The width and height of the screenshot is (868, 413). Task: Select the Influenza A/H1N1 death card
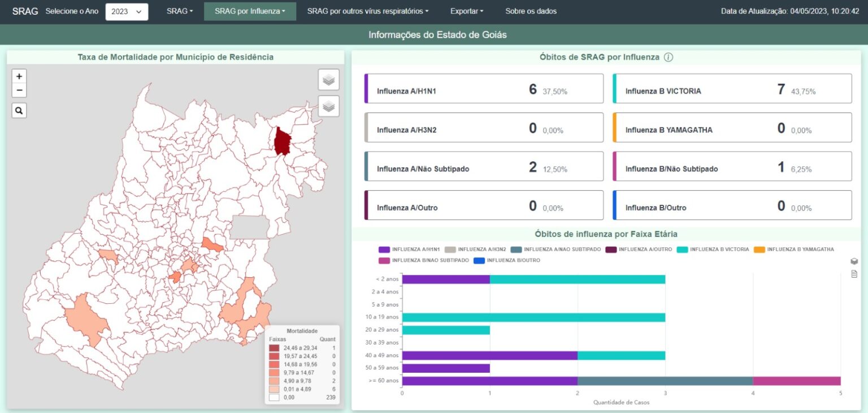(484, 89)
